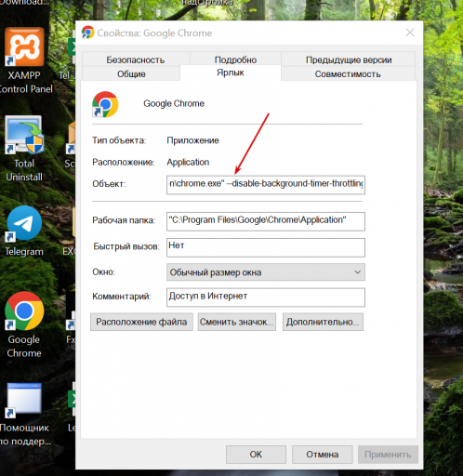Click the Применить apply button
The image size is (463, 476).
[388, 455]
